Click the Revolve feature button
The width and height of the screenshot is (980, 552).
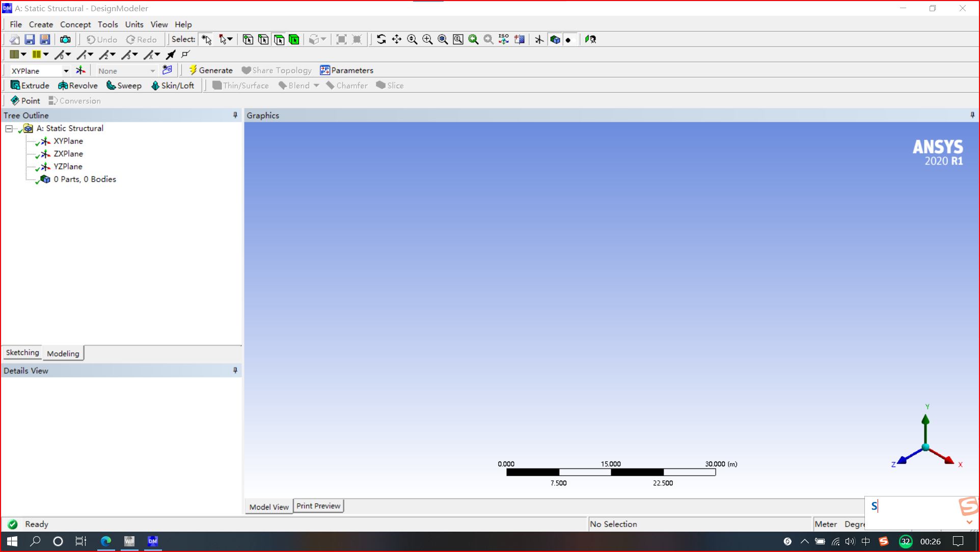(x=78, y=86)
